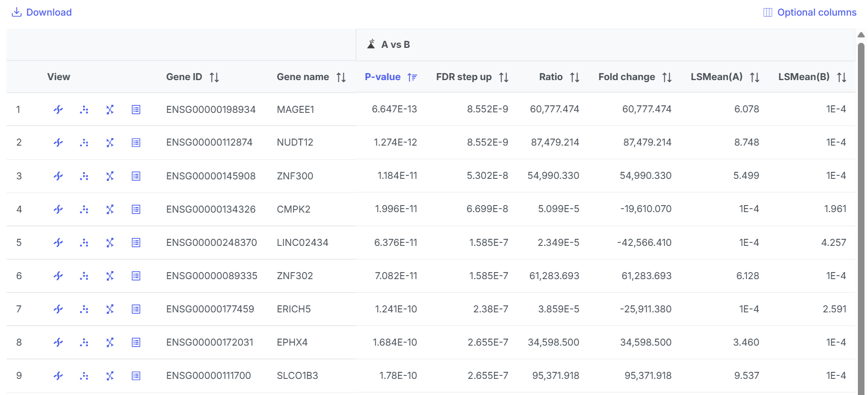Open the squiggle chromosome view icon for LINC02434
This screenshot has width=868, height=395.
59,242
